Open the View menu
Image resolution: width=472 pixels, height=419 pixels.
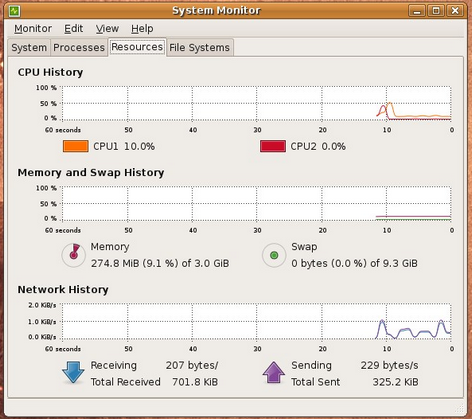coord(107,29)
